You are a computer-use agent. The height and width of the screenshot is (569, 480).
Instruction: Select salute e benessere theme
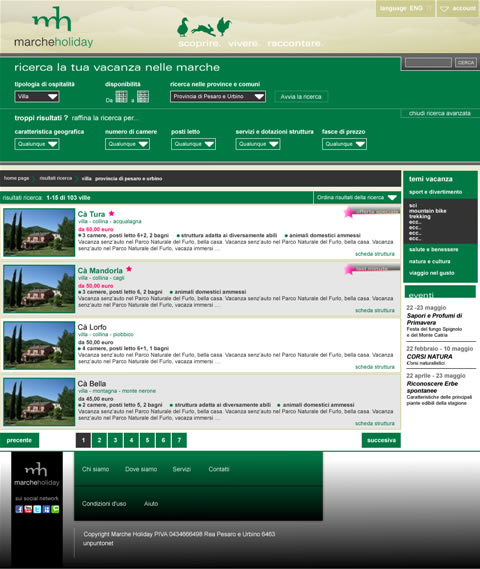click(x=434, y=250)
